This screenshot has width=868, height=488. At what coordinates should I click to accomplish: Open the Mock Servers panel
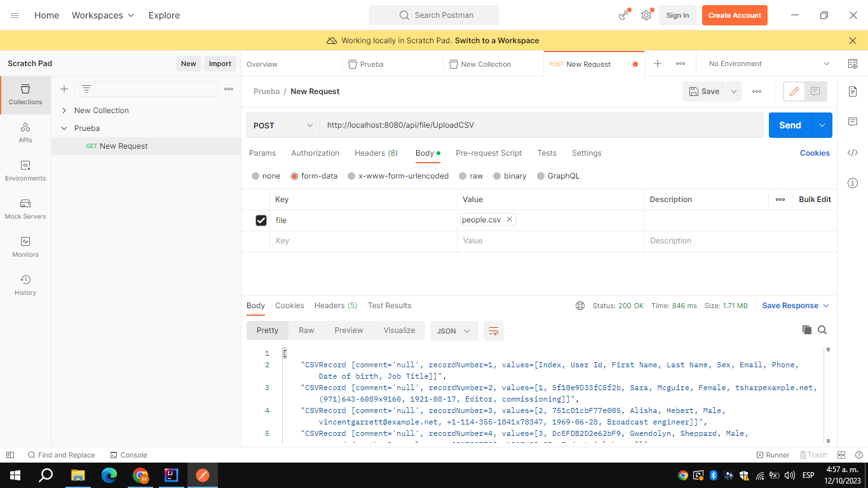[x=25, y=210]
